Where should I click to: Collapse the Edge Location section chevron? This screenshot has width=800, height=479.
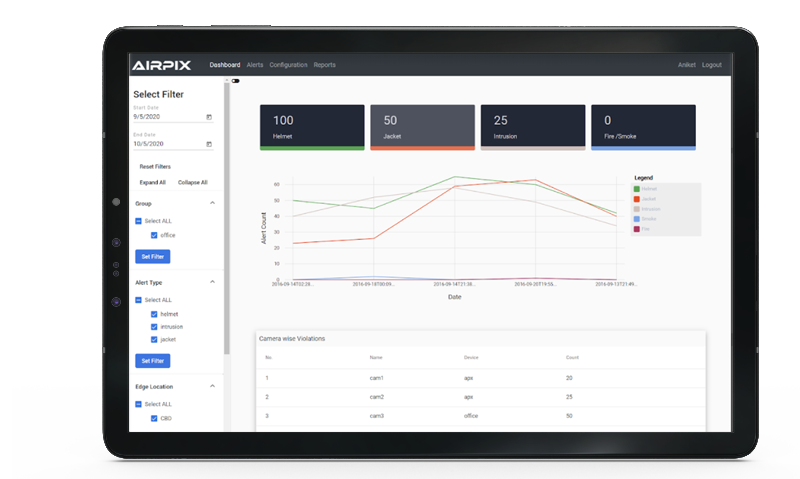click(212, 386)
